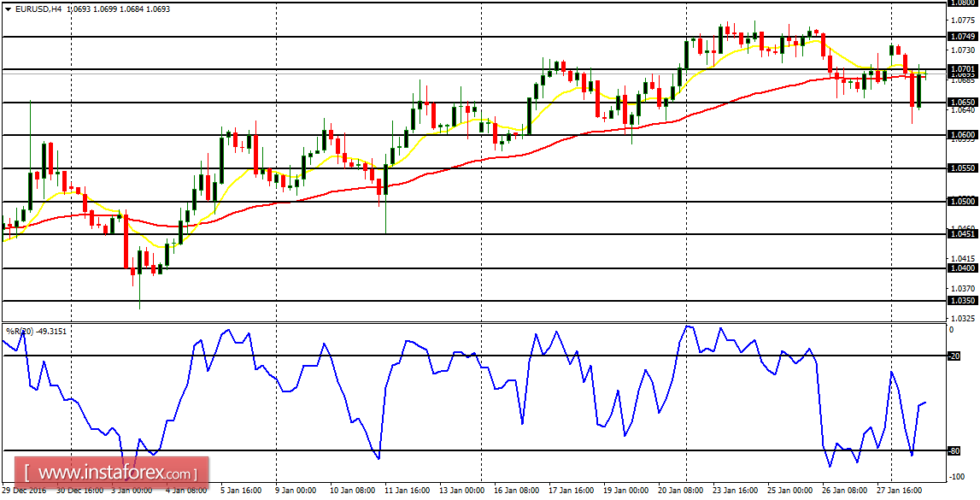Click the 1.0370 price scale value
The height and width of the screenshot is (500, 980).
point(961,288)
